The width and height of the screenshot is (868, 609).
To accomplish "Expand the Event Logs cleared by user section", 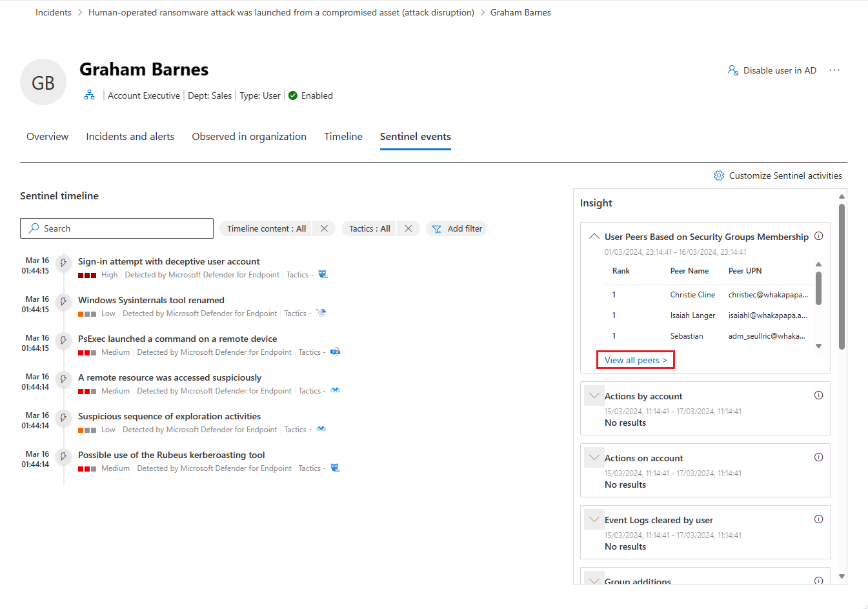I will pyautogui.click(x=594, y=519).
